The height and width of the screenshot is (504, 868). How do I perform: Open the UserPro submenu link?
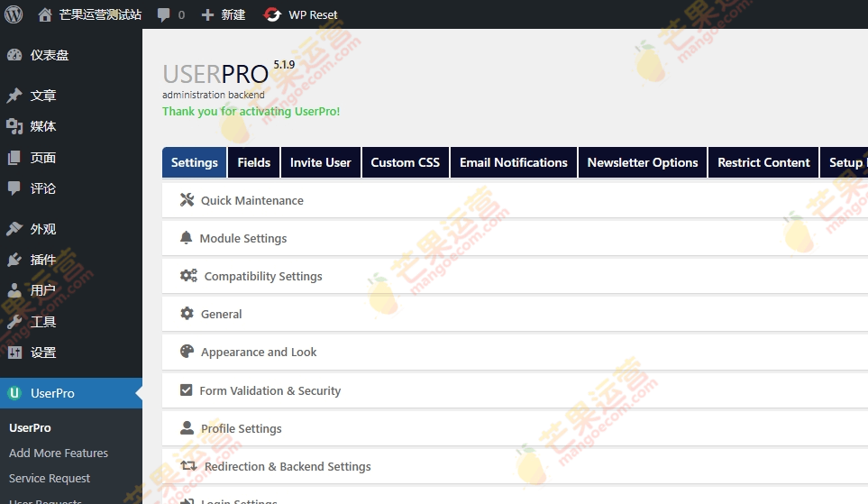(30, 427)
